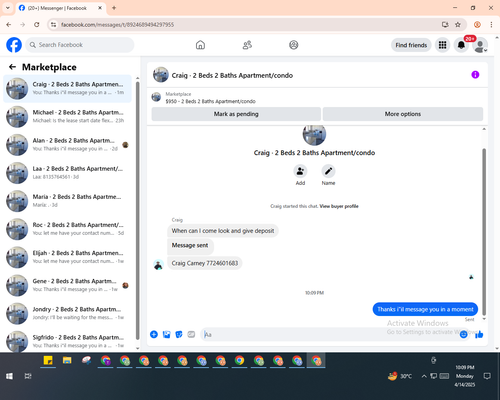Open Laa's apartment conversation
The width and height of the screenshot is (500, 400).
tap(67, 173)
